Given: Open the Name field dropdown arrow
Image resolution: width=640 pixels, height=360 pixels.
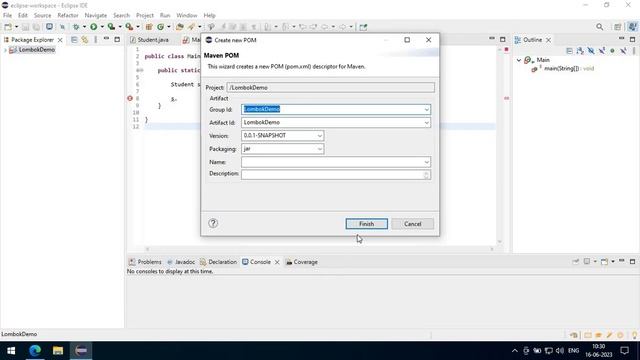Looking at the screenshot, I should 427,162.
